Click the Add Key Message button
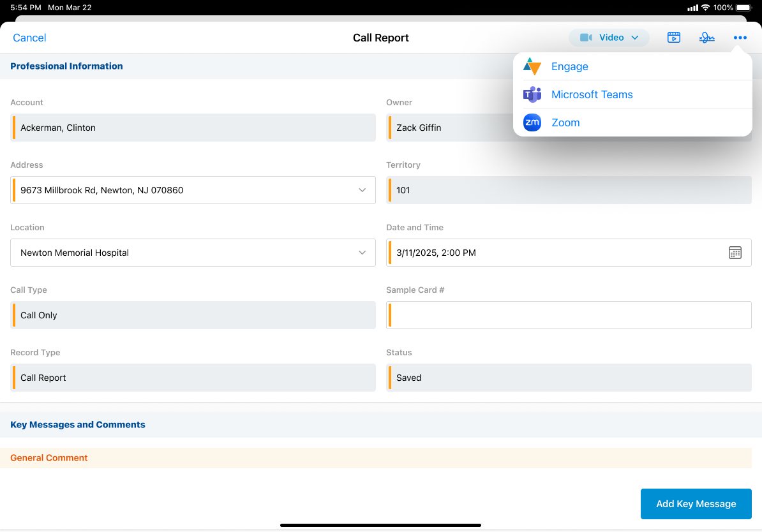Screen dimensions: 762x532 [696, 504]
